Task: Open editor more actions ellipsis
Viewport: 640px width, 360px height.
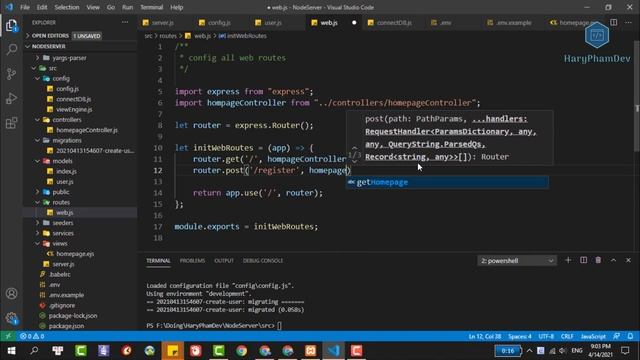Action: point(628,22)
